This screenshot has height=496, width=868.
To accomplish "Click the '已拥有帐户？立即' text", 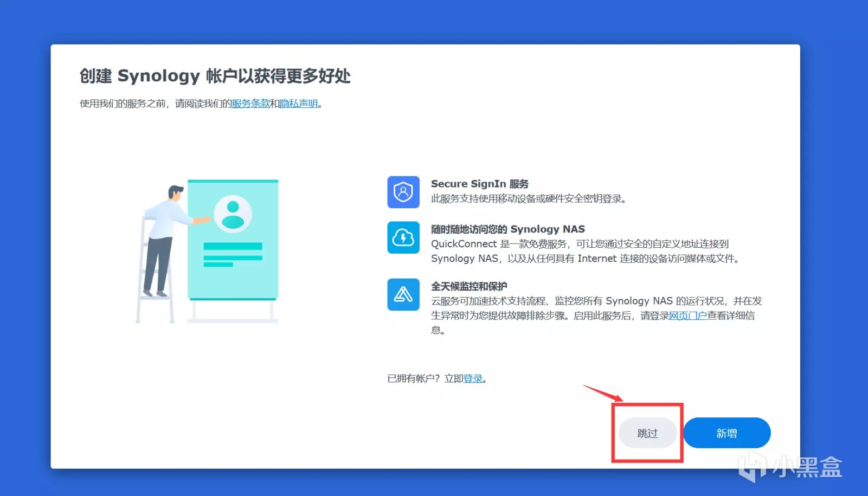I will click(x=426, y=378).
